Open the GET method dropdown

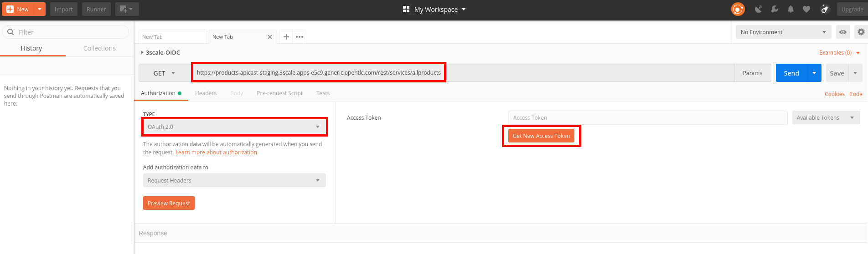click(164, 73)
